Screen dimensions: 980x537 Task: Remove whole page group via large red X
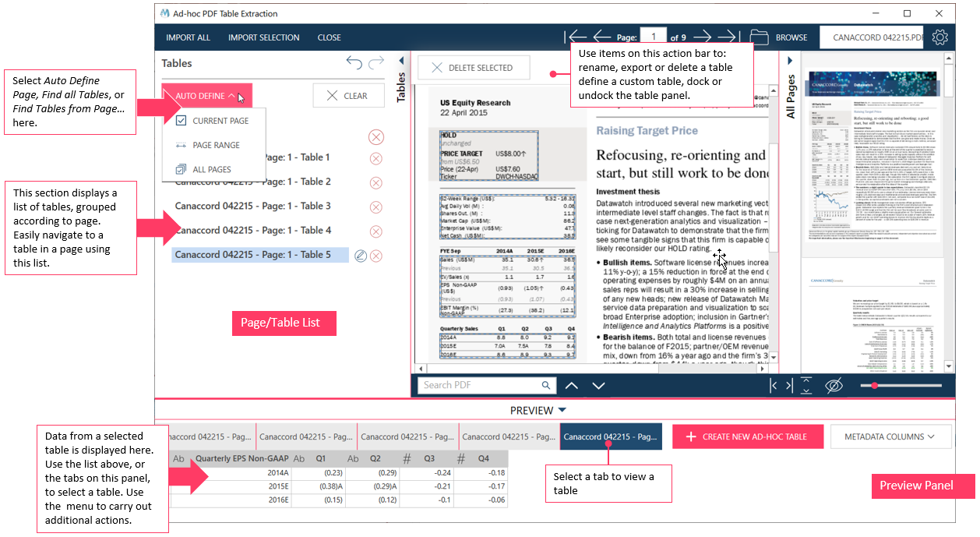376,137
